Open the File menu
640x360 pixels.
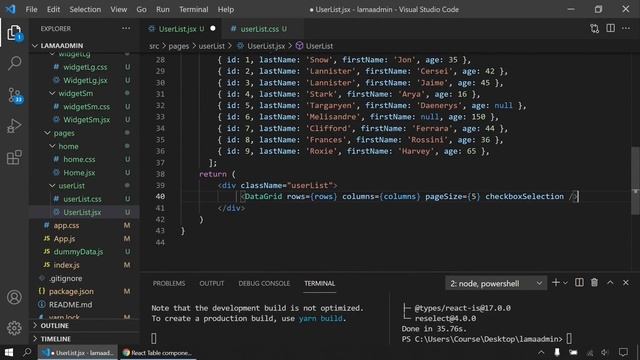[31, 9]
